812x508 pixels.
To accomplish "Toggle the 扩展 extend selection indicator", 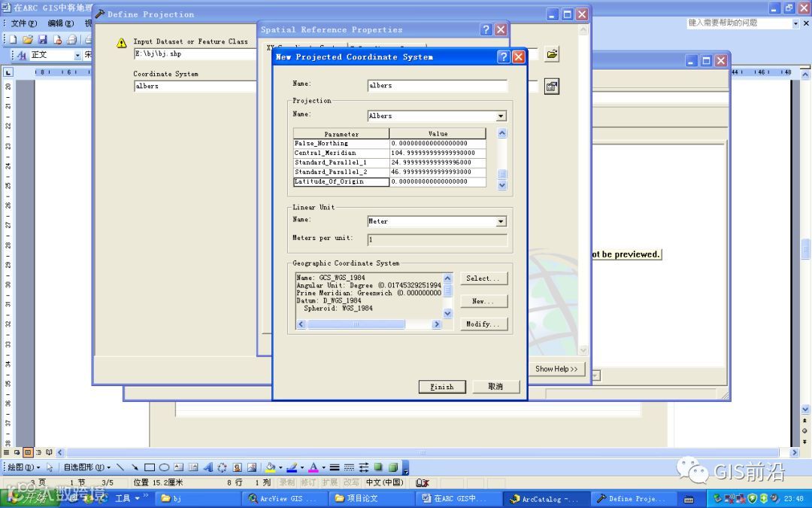I will pos(329,482).
